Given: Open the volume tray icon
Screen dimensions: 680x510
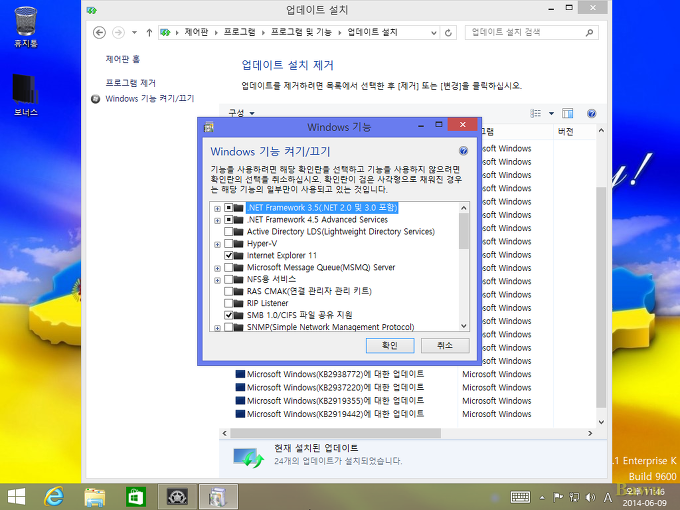Looking at the screenshot, I should coord(590,497).
